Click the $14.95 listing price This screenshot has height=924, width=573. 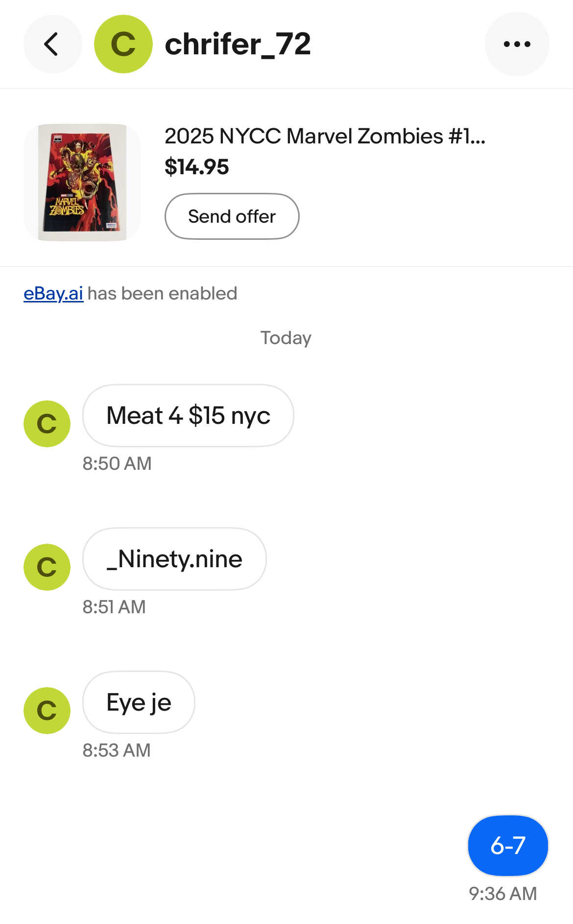(x=197, y=167)
